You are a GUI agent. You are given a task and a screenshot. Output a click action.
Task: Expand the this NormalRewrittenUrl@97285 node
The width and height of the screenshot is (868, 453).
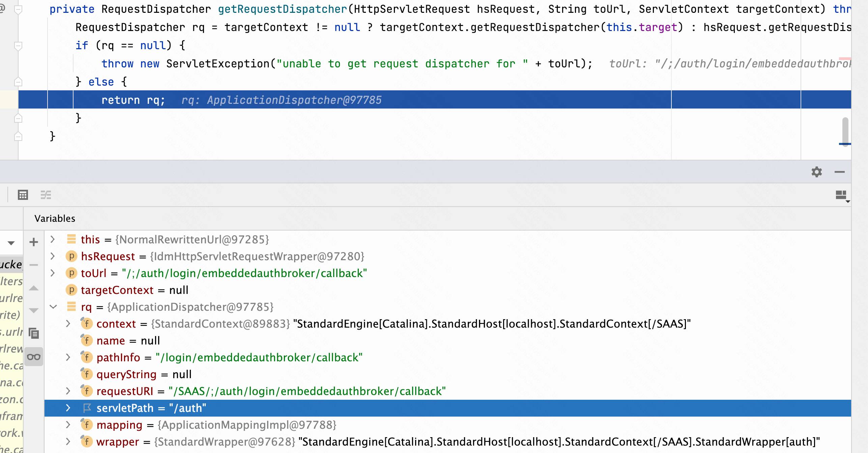coord(52,239)
